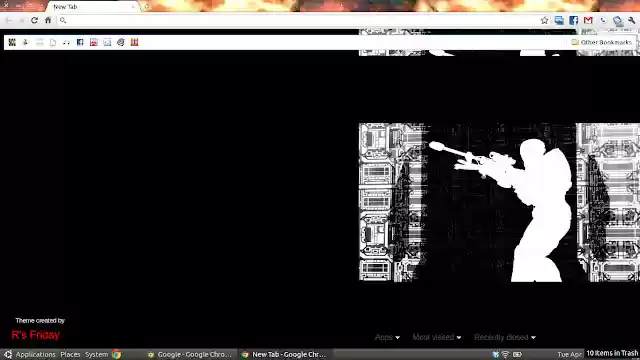Go back using the back arrow
Screen dimensions: 640x360
pyautogui.click(x=9, y=20)
